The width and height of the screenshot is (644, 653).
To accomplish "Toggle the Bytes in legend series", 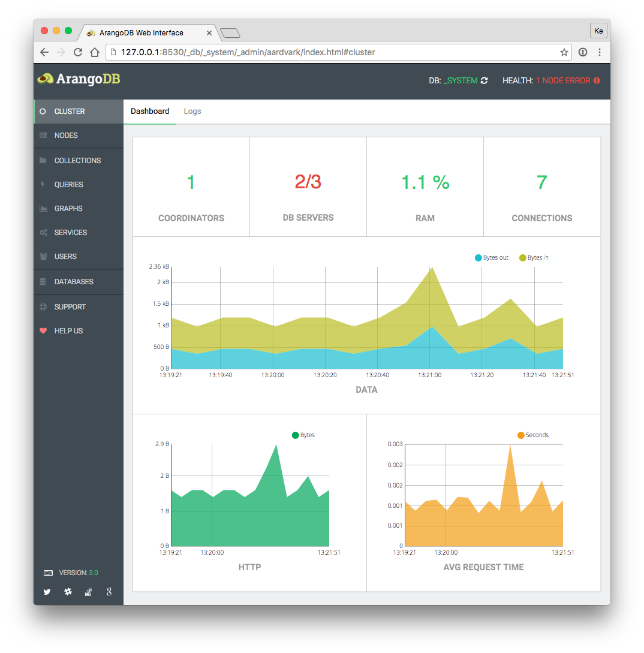I will point(534,258).
